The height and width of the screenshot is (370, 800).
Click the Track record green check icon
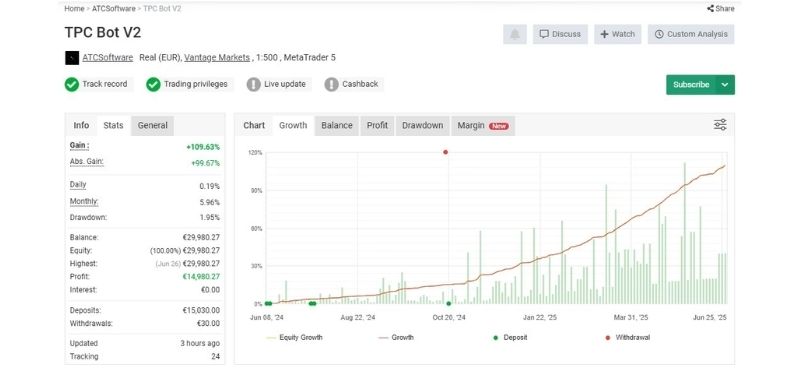[72, 84]
